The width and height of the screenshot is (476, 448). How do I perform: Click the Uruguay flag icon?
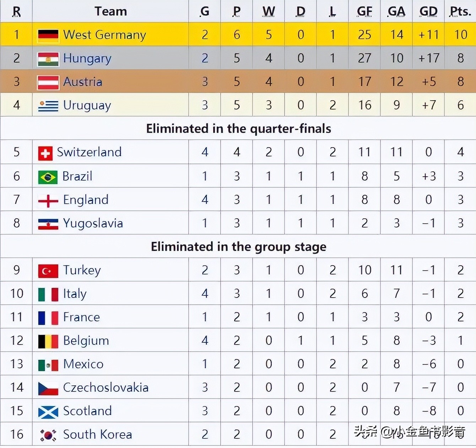[48, 106]
